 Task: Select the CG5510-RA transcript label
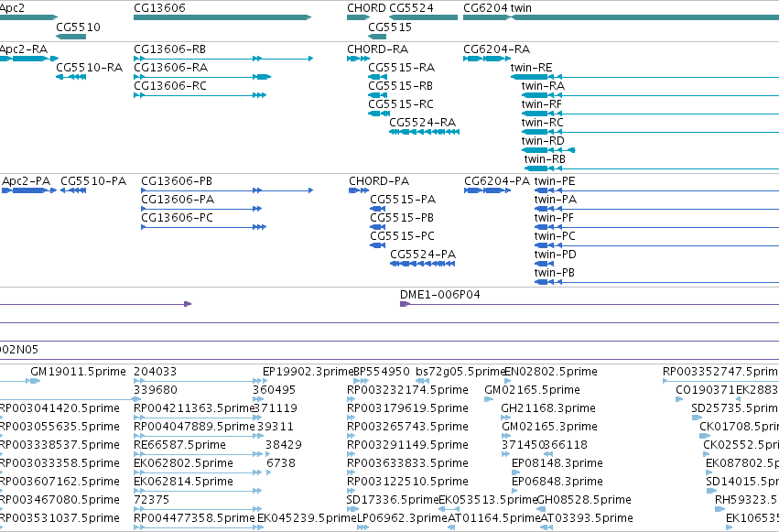[x=89, y=68]
